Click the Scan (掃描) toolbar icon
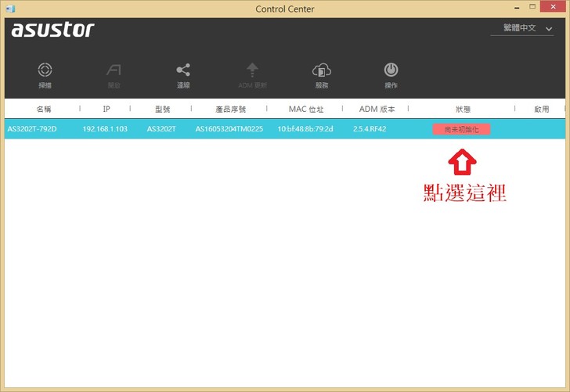 coord(45,70)
